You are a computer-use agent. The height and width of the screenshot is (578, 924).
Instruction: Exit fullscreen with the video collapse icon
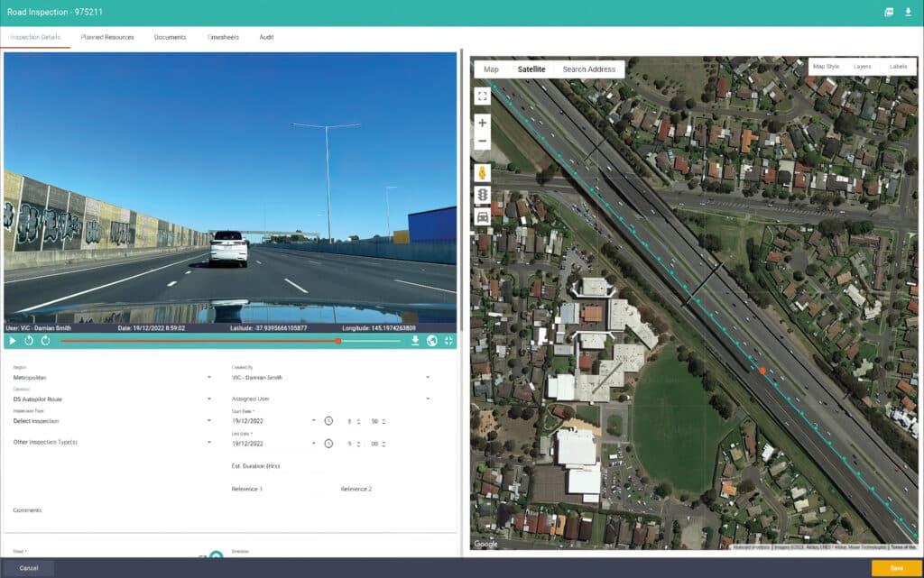[448, 341]
